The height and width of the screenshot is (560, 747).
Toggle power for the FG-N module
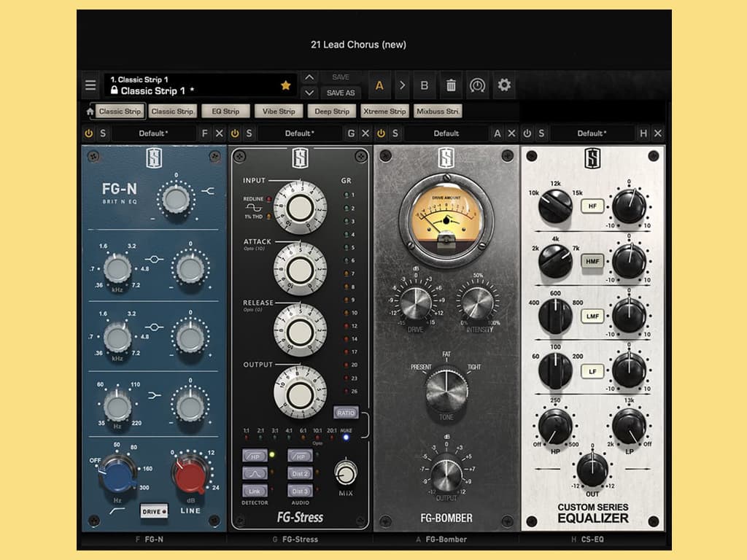click(x=88, y=133)
